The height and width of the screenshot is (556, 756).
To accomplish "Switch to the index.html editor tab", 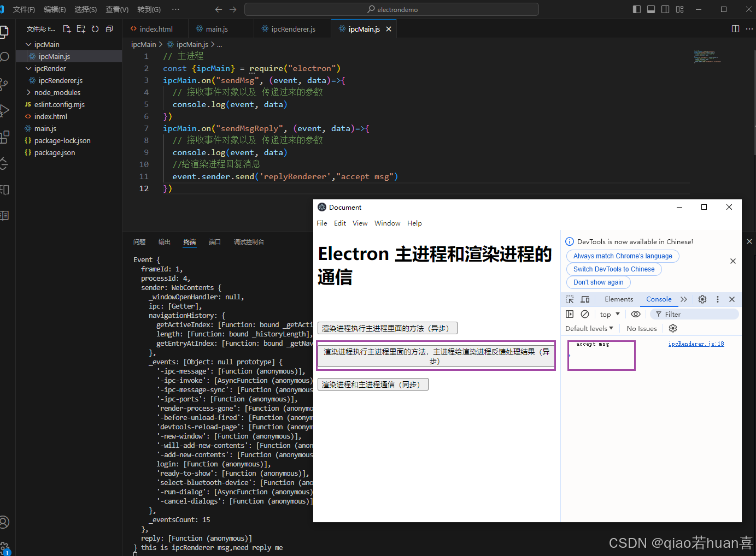I will pos(155,29).
